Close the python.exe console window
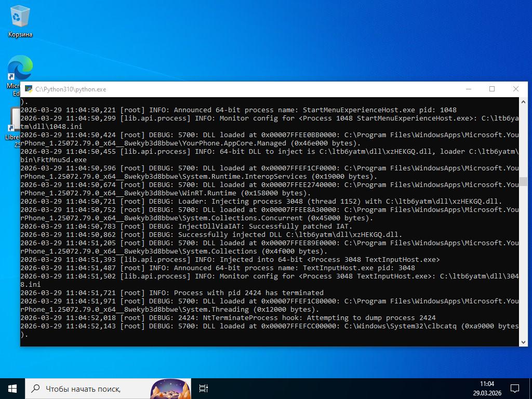This screenshot has width=532, height=399. point(515,89)
